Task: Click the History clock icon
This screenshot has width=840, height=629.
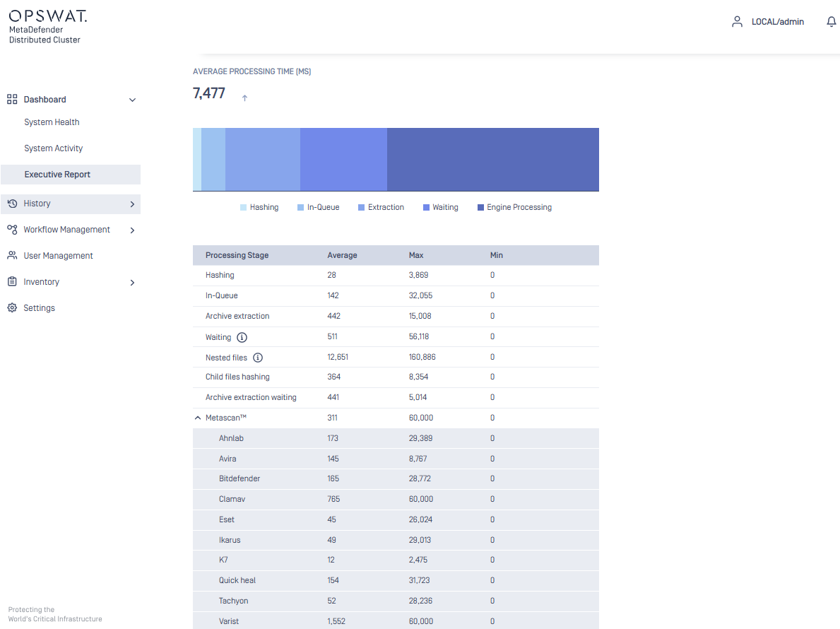Action: (x=12, y=204)
